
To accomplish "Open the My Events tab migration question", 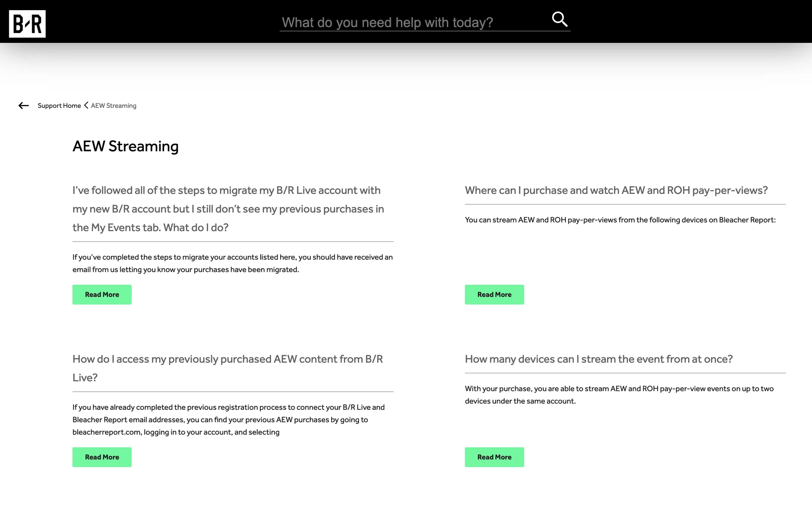I will (228, 209).
